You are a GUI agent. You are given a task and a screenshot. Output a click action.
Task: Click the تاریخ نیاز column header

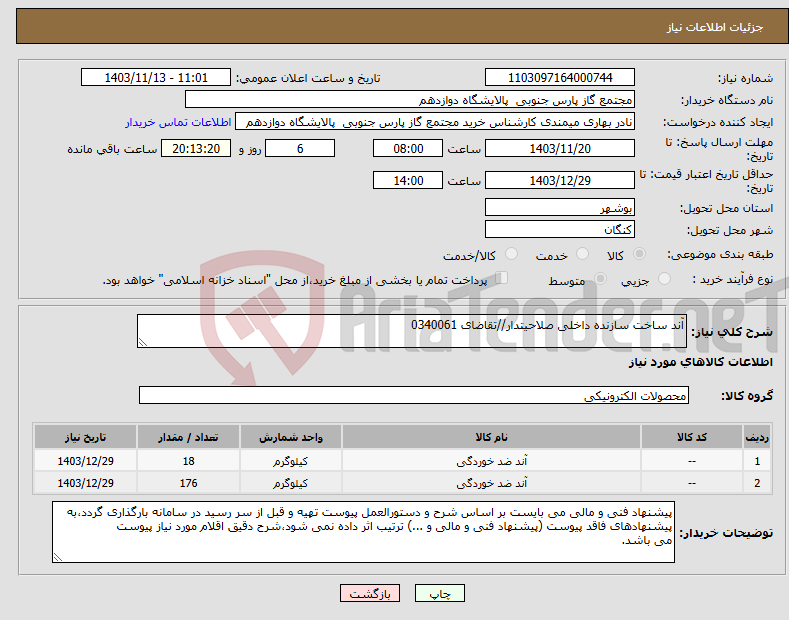pos(86,437)
